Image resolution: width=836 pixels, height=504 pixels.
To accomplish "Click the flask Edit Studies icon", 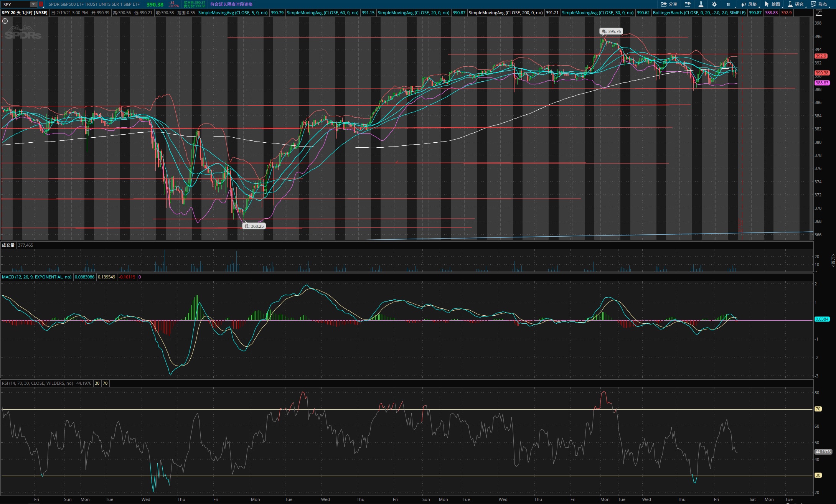I will [701, 4].
